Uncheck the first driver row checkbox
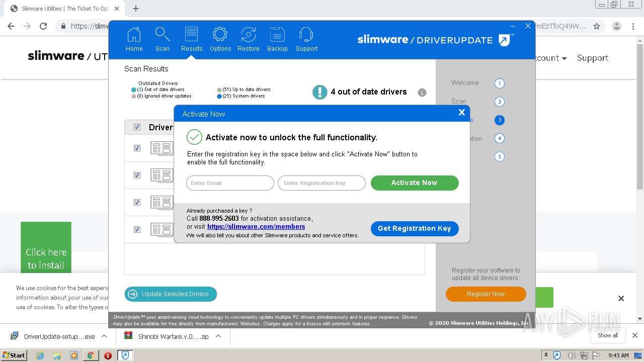The width and height of the screenshot is (644, 362). pos(137,148)
